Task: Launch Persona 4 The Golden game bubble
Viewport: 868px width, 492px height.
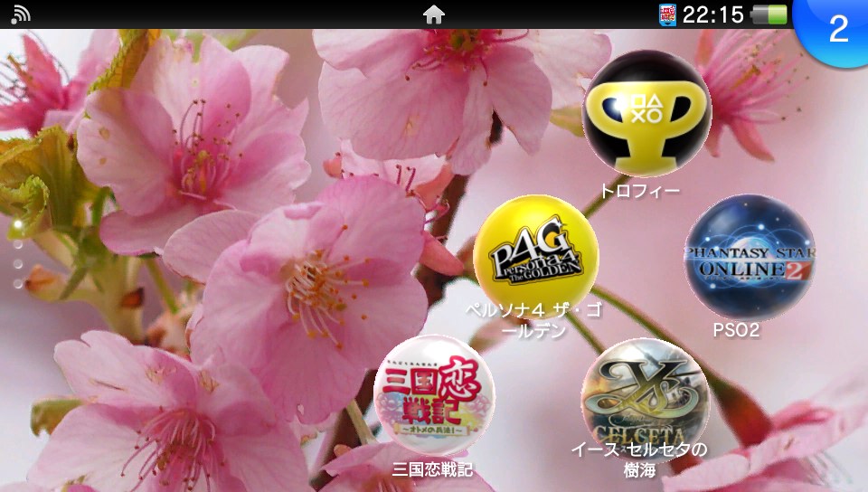Action: pos(535,256)
